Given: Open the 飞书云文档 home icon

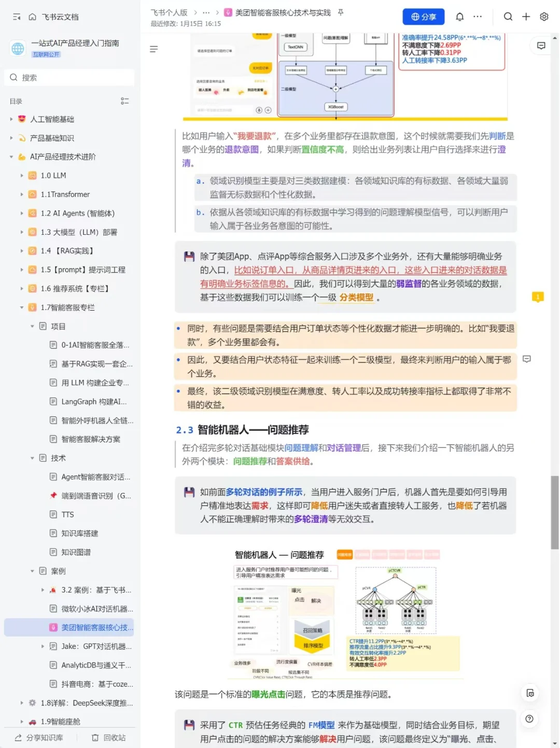Looking at the screenshot, I should 32,17.
